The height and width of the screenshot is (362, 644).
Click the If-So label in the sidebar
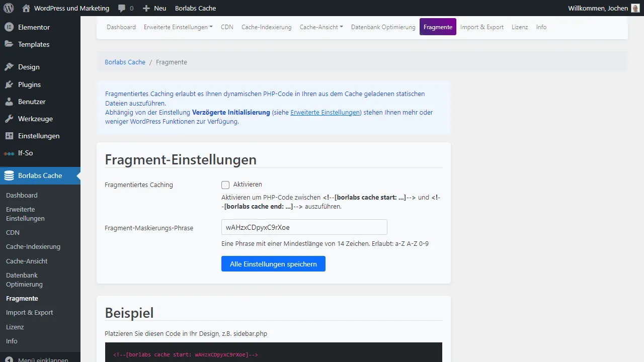26,153
